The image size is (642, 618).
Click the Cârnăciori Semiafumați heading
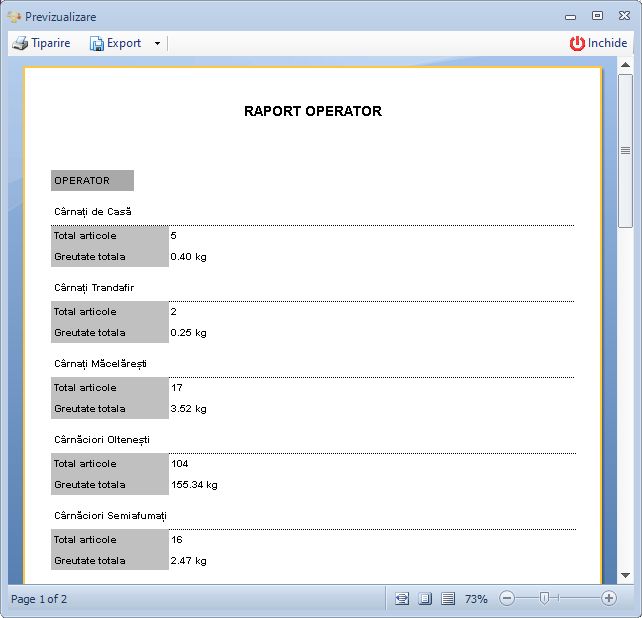pyautogui.click(x=110, y=516)
